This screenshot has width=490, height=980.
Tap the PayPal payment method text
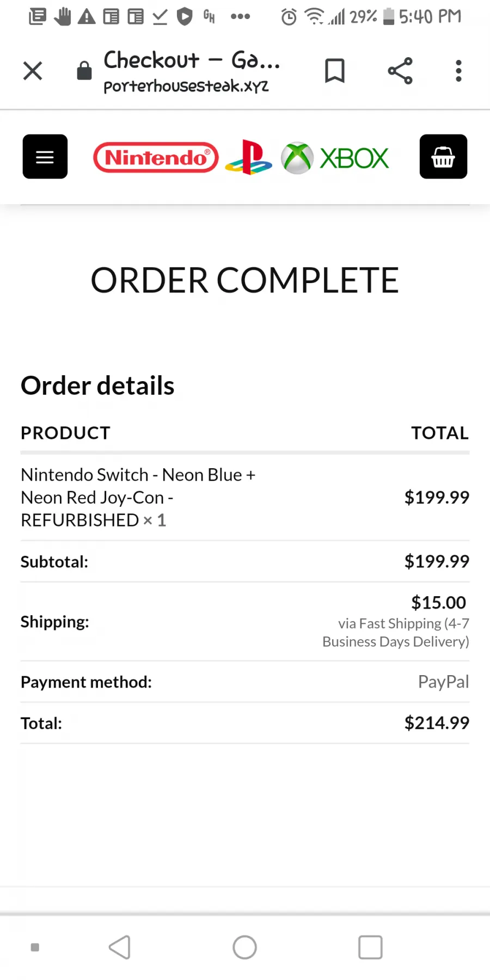coord(443,682)
